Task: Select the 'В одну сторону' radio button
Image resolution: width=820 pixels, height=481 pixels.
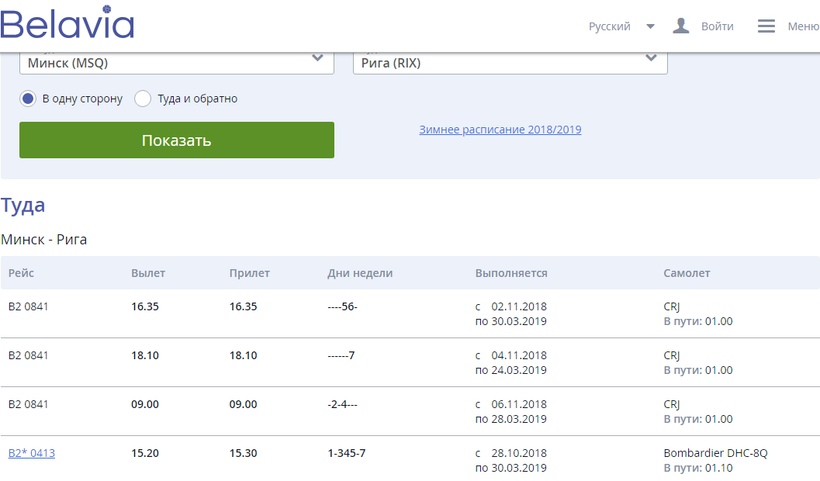Action: point(28,99)
